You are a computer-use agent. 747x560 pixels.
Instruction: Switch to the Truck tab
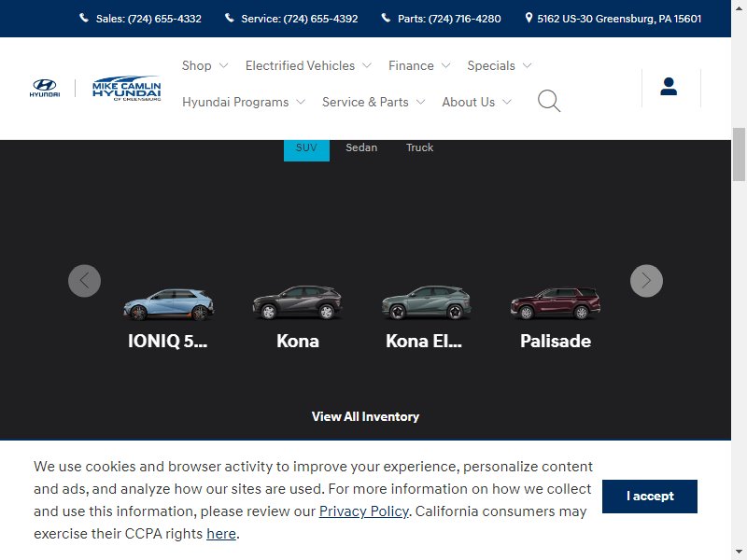pyautogui.click(x=419, y=147)
